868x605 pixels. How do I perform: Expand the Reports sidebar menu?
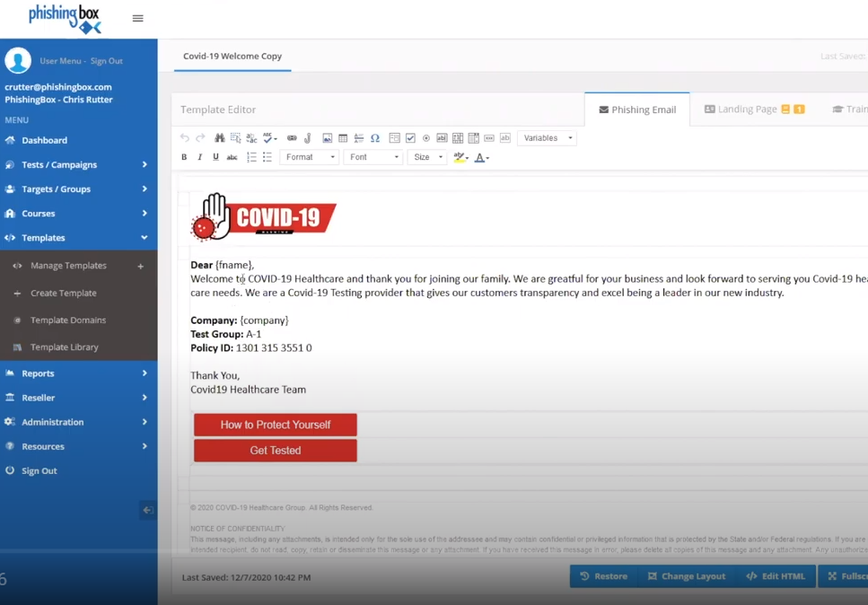(36, 373)
